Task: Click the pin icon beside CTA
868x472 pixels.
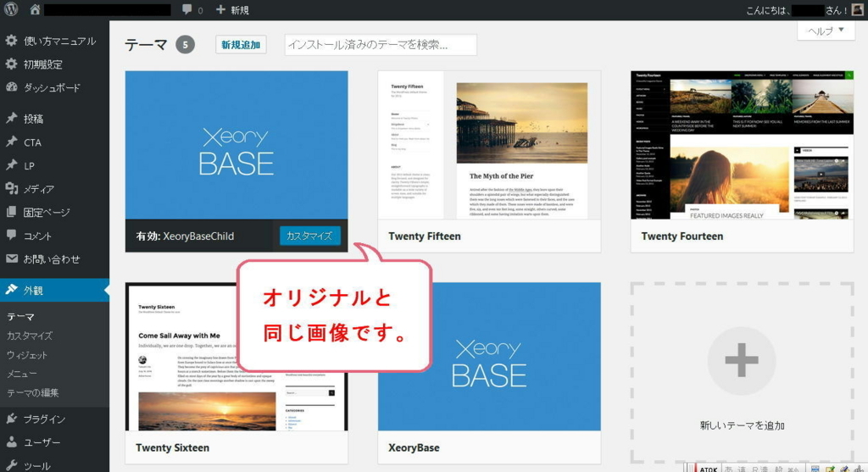Action: (x=11, y=142)
